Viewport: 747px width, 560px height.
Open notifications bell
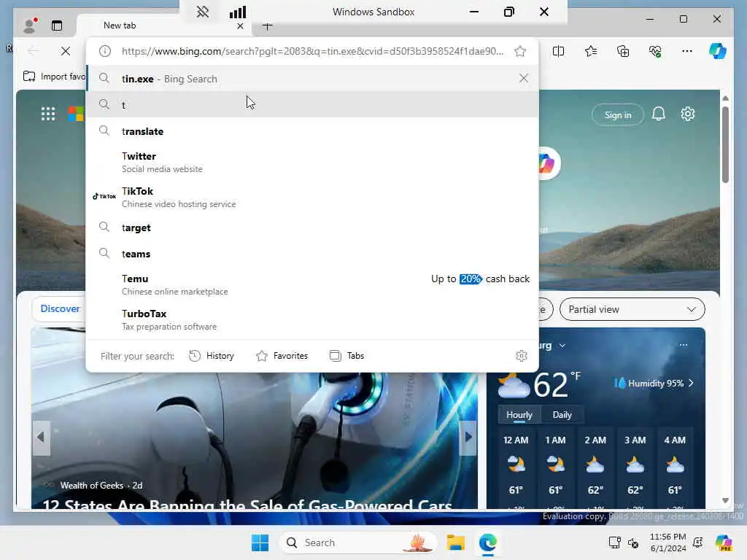pyautogui.click(x=659, y=114)
